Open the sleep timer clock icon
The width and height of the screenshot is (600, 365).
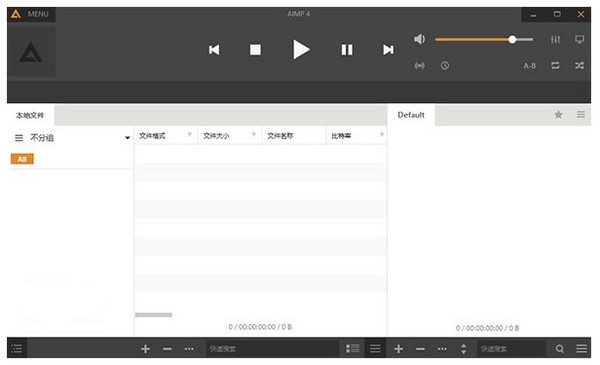pos(445,66)
